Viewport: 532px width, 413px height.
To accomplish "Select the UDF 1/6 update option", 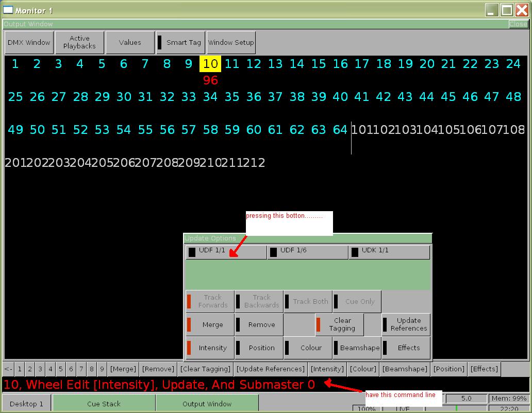I will 307,252.
